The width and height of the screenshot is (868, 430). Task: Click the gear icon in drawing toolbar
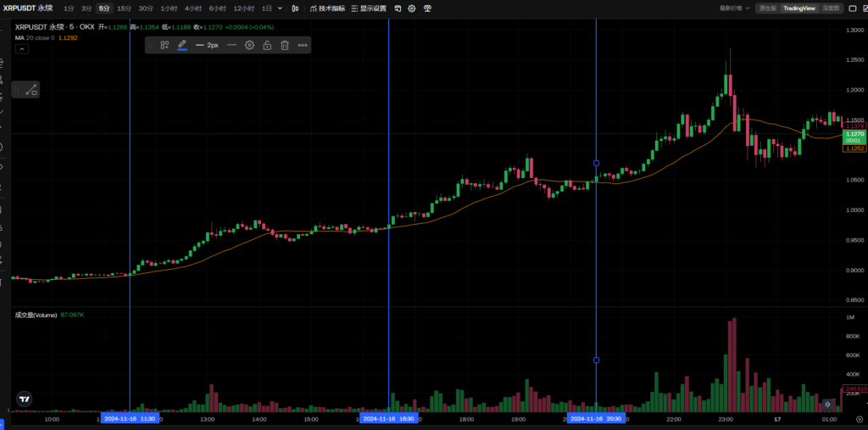pyautogui.click(x=249, y=45)
